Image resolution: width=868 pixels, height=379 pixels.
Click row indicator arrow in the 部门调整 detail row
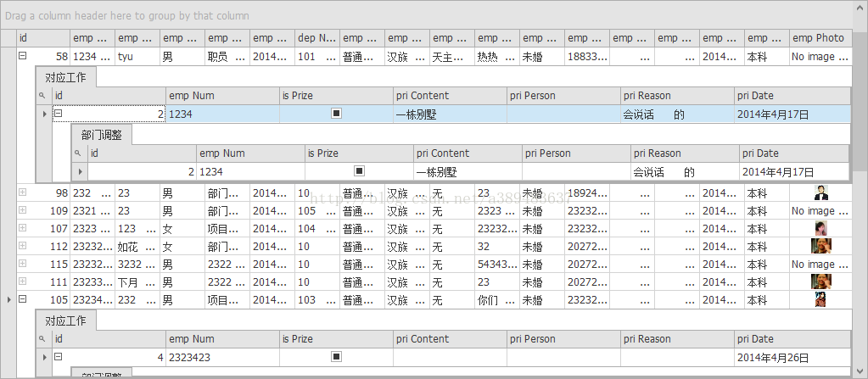point(80,171)
